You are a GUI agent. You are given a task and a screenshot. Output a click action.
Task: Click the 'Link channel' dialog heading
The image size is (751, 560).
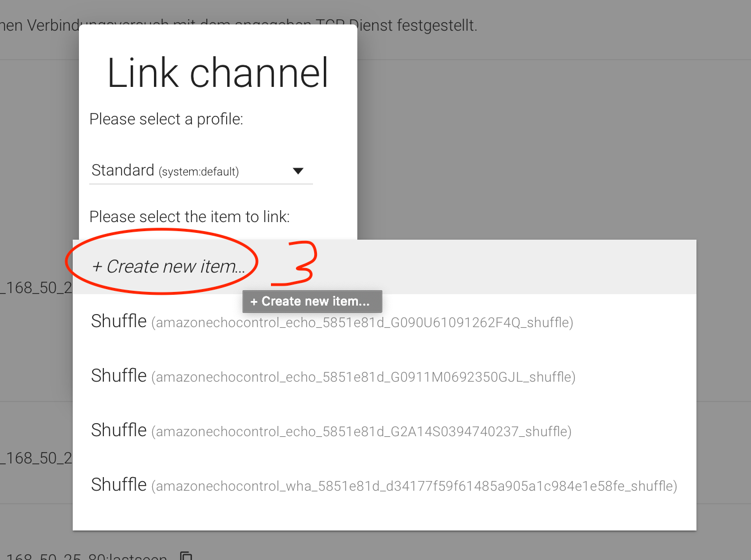(218, 73)
